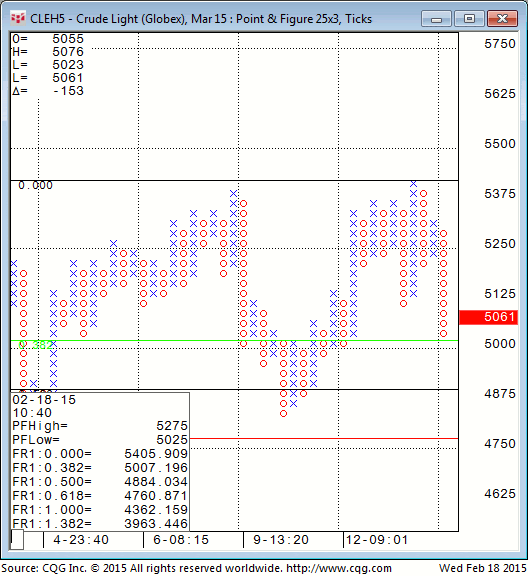Viewport: 528px width, 576px height.
Task: Click the L= 5061 last value
Action: point(48,78)
